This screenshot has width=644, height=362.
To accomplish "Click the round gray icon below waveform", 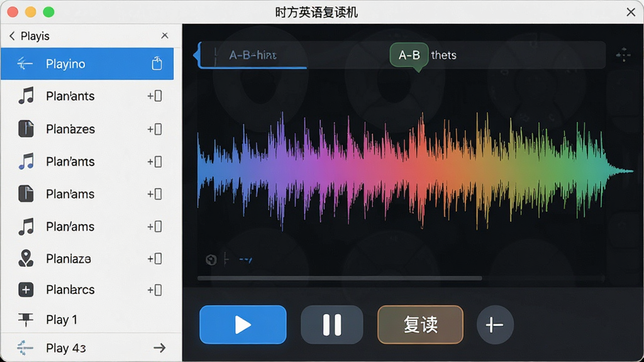I will 211,260.
